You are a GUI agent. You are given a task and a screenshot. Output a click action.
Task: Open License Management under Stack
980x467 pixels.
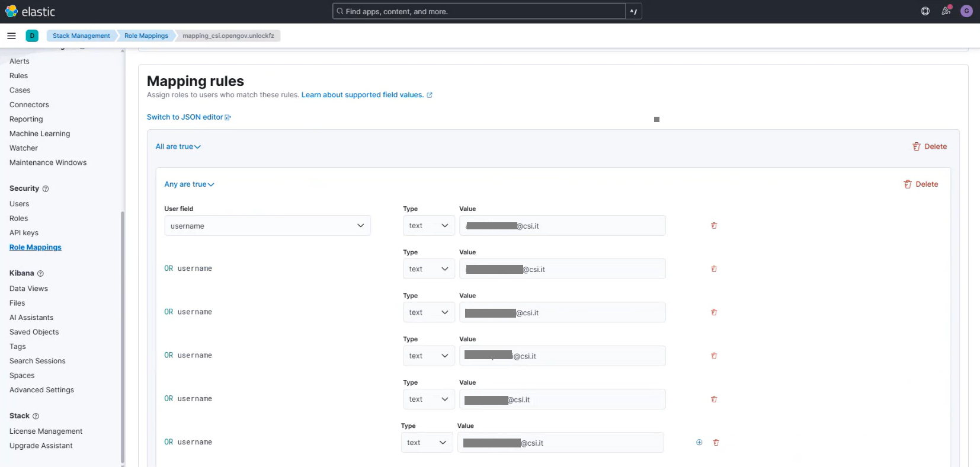46,431
